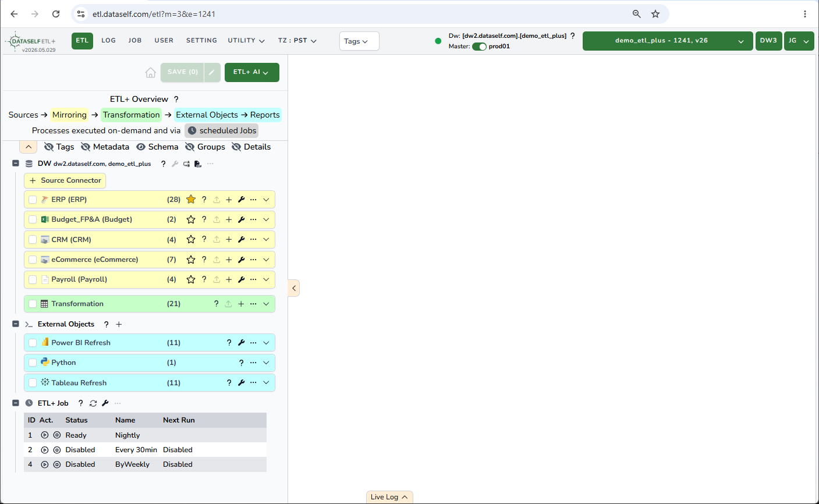The image size is (819, 504).
Task: Open help for ETL+ Overview
Action: [x=176, y=100]
